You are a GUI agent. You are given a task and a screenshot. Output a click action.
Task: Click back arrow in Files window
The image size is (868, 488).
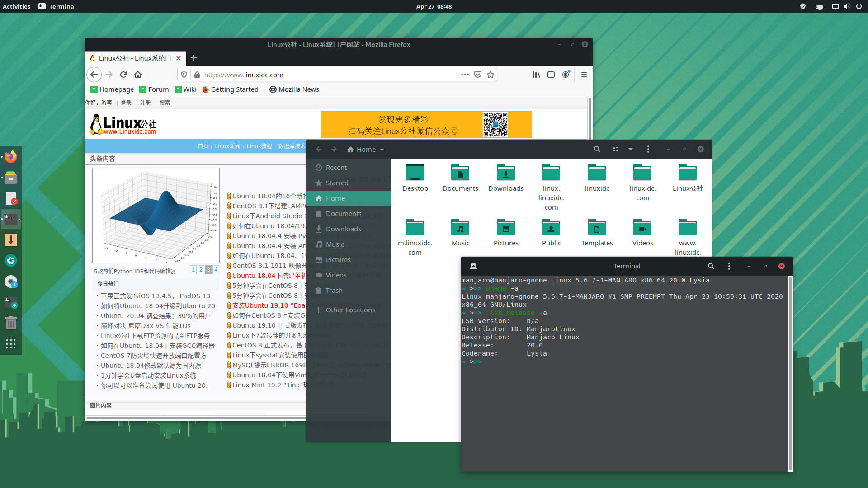(319, 149)
